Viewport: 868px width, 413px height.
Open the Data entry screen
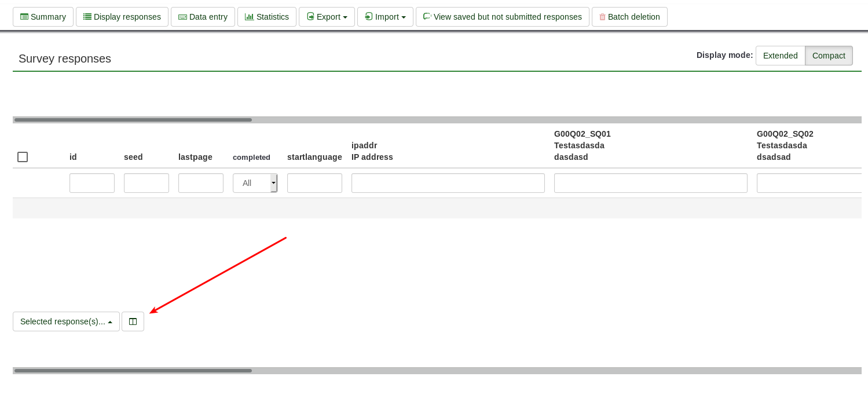(203, 17)
